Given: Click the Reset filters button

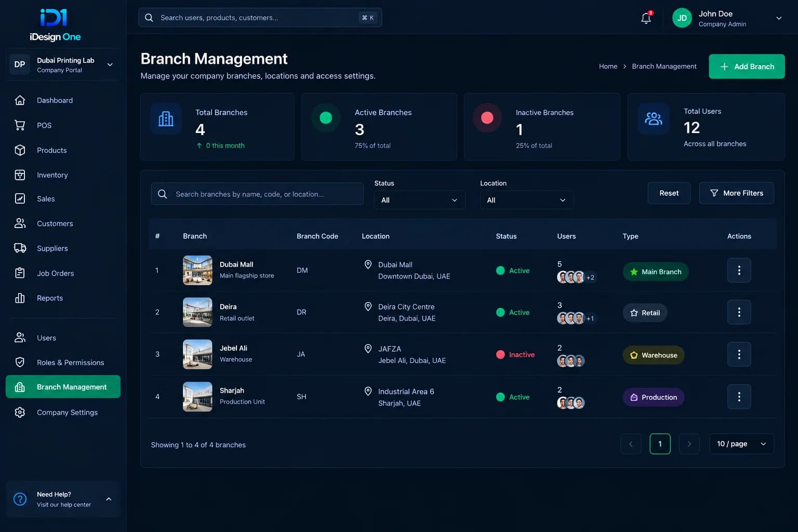Looking at the screenshot, I should click(x=669, y=193).
